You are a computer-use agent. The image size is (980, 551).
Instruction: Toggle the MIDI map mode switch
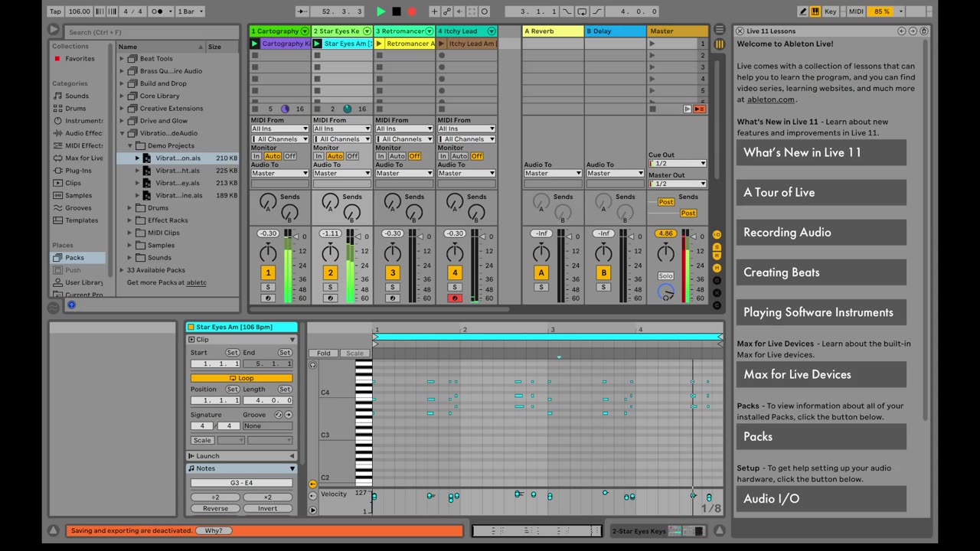[856, 11]
